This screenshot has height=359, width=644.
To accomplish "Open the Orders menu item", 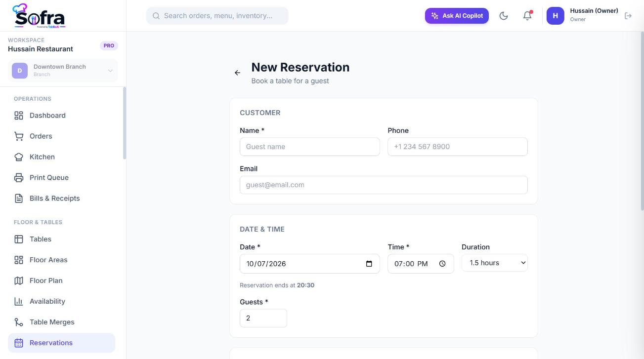I will (61, 136).
